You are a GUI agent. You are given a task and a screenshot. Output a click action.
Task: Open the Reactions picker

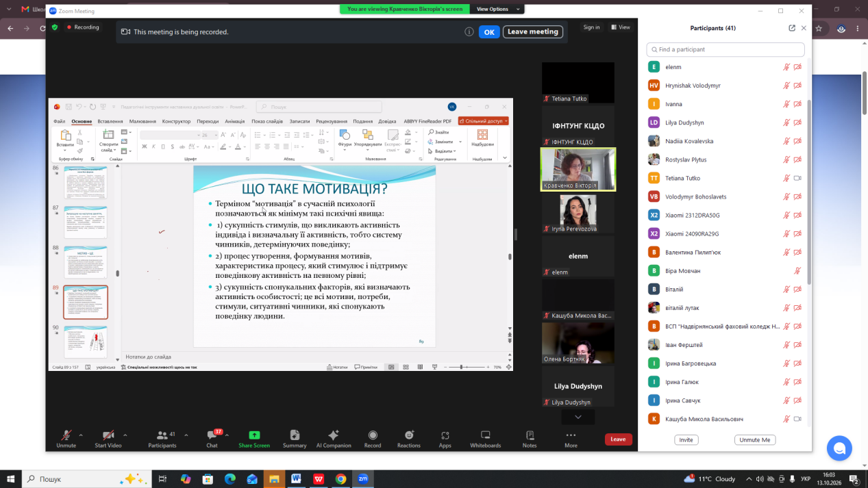[x=409, y=438]
